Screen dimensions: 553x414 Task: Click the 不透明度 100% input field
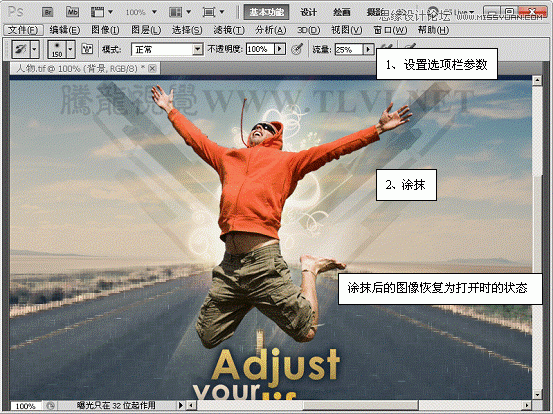tap(260, 49)
